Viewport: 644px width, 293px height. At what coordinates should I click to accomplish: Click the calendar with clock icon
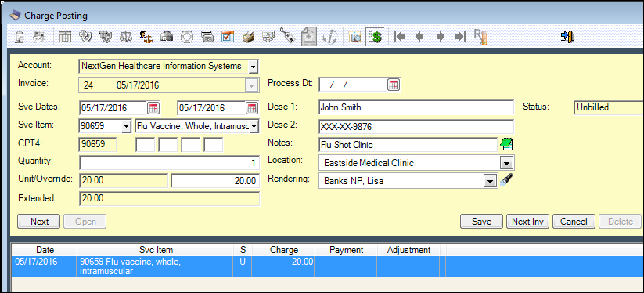tap(354, 37)
